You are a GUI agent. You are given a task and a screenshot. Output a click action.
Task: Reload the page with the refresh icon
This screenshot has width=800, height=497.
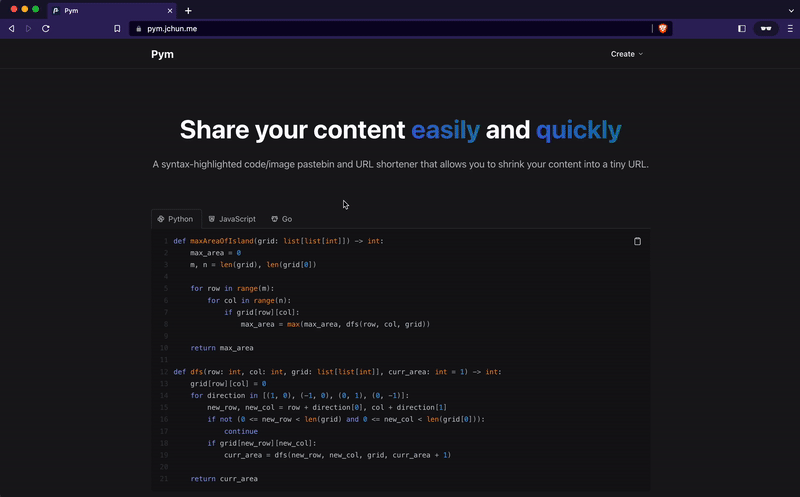pos(45,29)
